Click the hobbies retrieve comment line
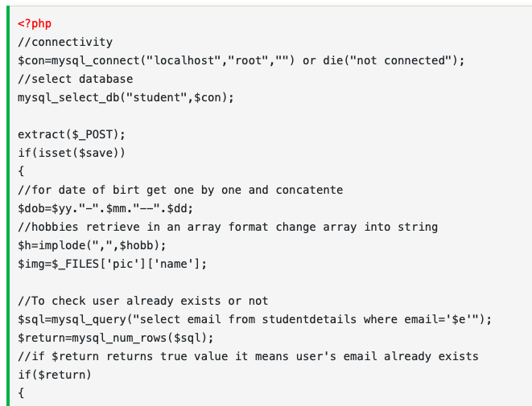Screen dimensions: 532x406 [x=228, y=227]
